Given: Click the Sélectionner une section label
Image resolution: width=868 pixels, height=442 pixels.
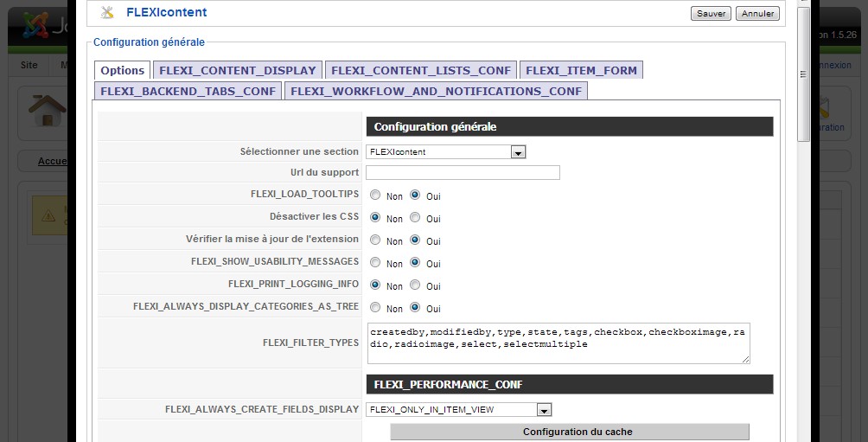Looking at the screenshot, I should tap(299, 151).
